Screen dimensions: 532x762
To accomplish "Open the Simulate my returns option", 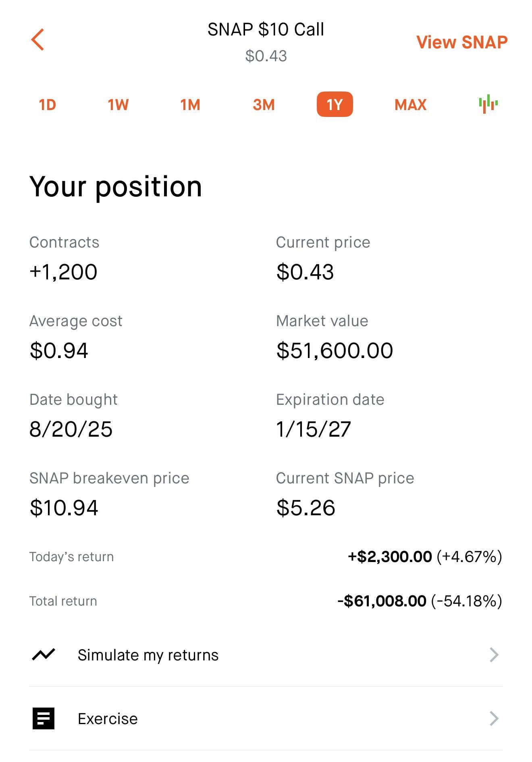I will coord(148,655).
